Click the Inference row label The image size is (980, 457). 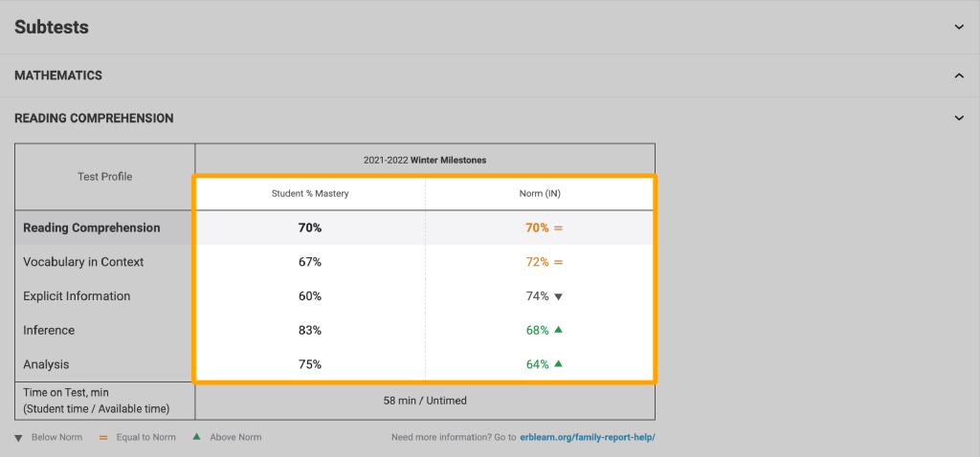click(49, 330)
